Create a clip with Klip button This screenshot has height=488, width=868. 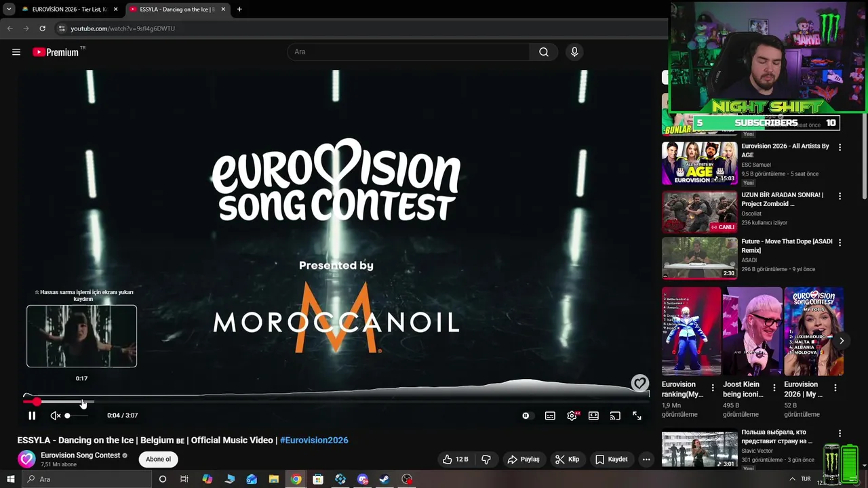[x=568, y=460]
